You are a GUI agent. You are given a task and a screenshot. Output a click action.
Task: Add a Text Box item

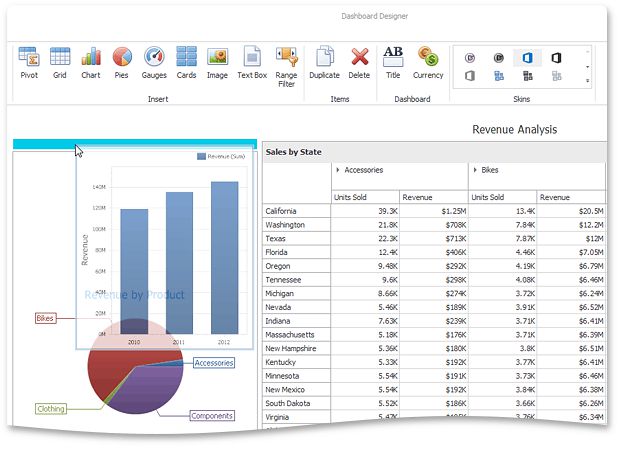click(x=252, y=62)
